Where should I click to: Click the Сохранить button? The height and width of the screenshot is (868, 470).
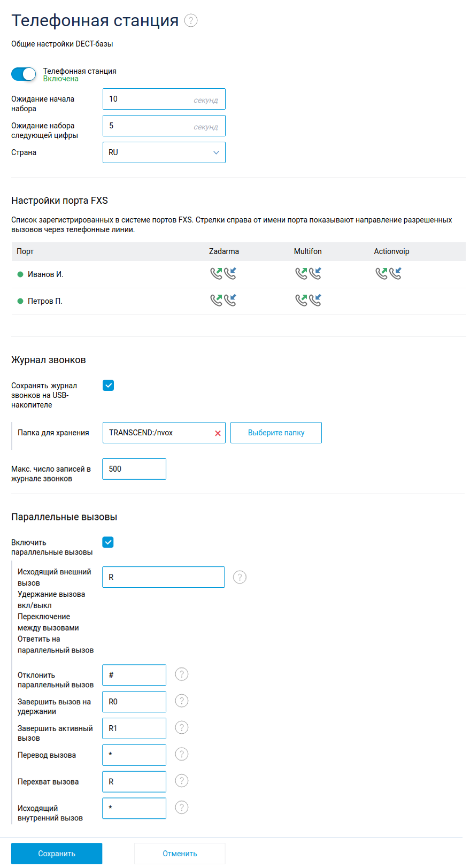point(57,854)
